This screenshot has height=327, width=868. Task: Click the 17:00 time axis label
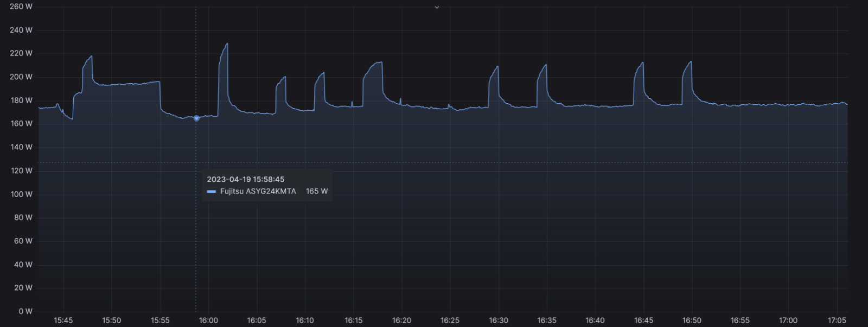click(788, 320)
